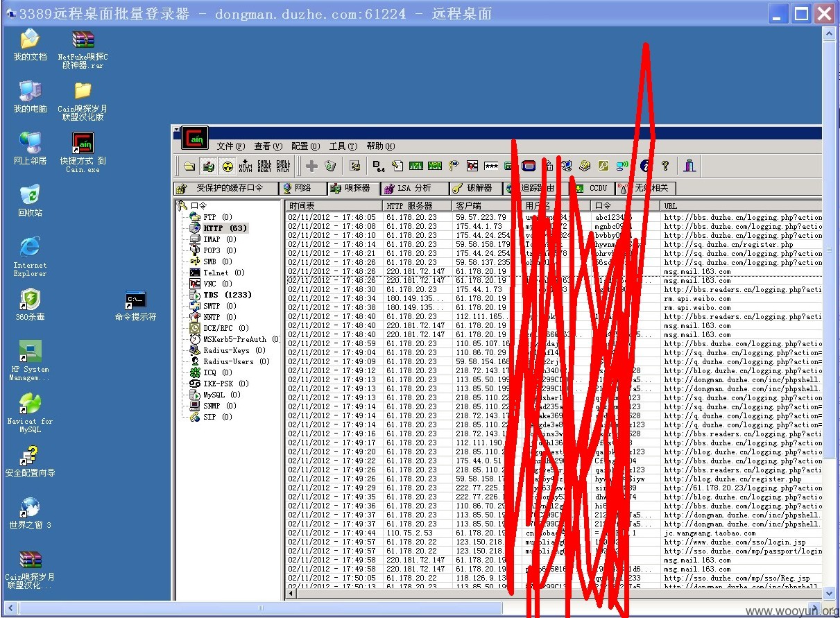Click the yellow question mark Help icon
Screen dimensions: 840x618
tap(665, 166)
